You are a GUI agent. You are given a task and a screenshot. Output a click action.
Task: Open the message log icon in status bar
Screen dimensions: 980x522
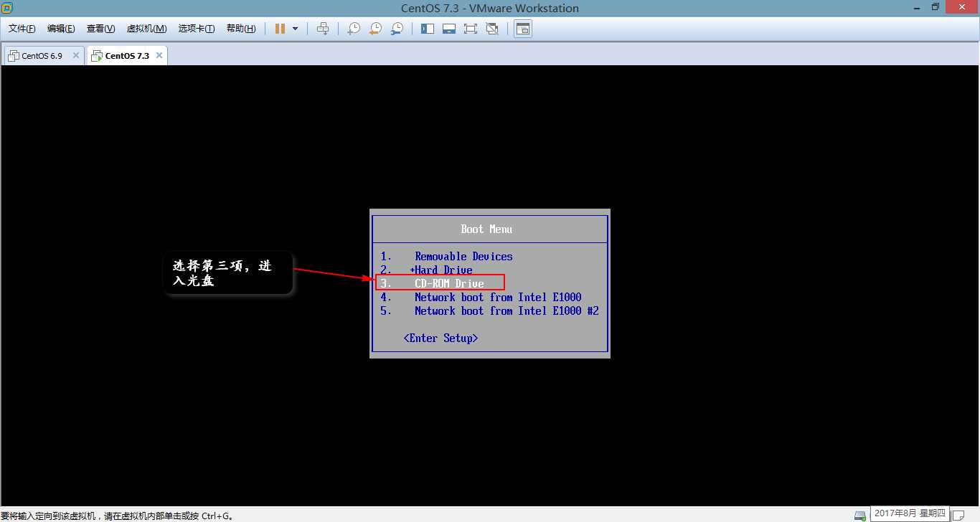(x=958, y=515)
